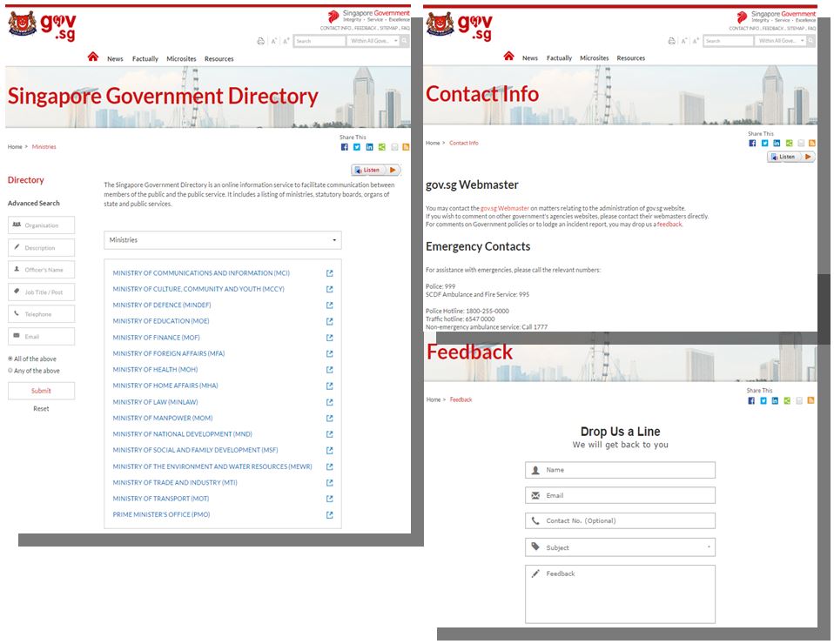This screenshot has height=644, width=834.
Task: Open external link icon for Ministry of Transport
Action: tap(329, 499)
